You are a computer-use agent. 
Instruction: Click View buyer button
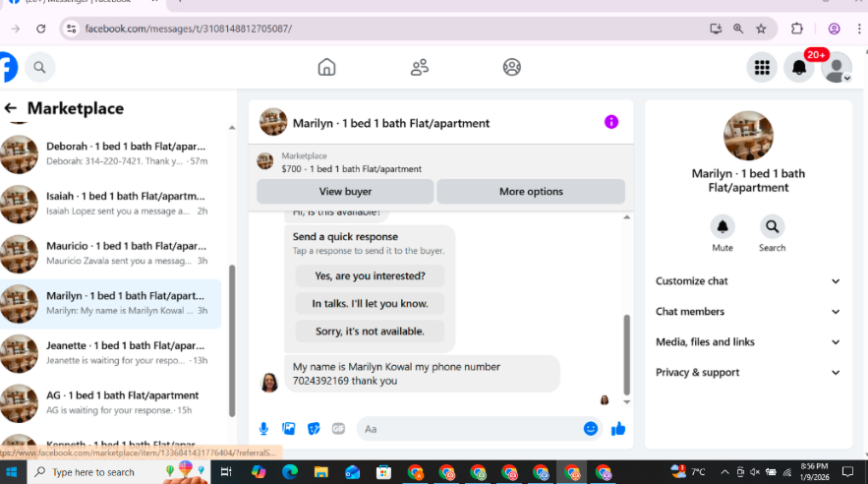point(345,192)
